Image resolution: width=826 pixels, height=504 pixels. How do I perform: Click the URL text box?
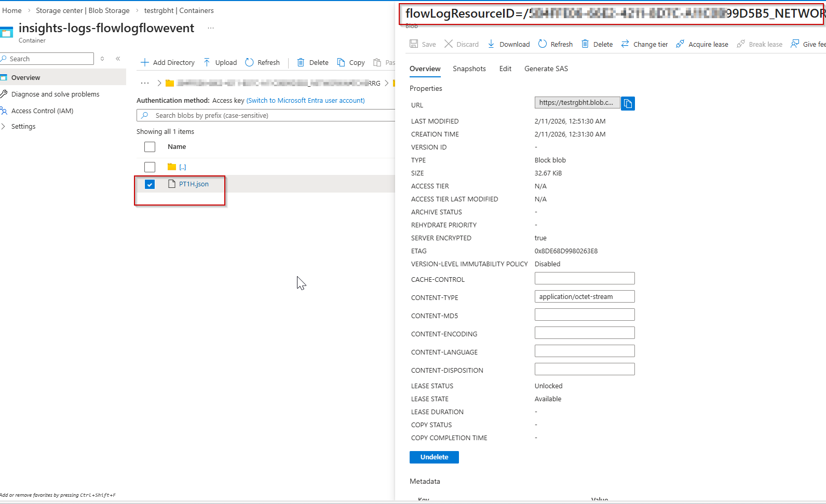577,102
